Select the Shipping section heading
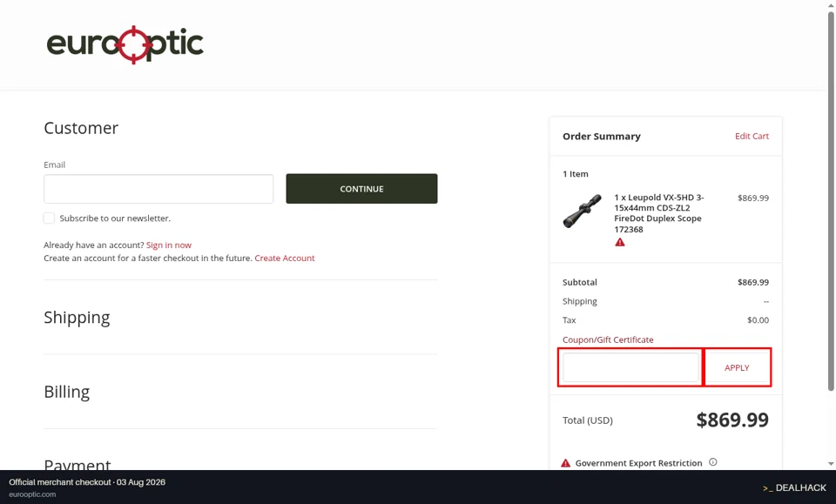Viewport: 836px width, 504px height. pos(77,318)
